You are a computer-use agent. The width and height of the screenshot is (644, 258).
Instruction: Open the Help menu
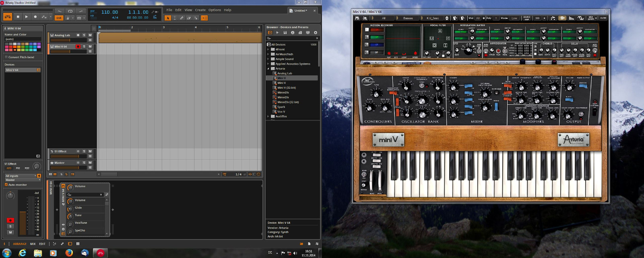(227, 10)
